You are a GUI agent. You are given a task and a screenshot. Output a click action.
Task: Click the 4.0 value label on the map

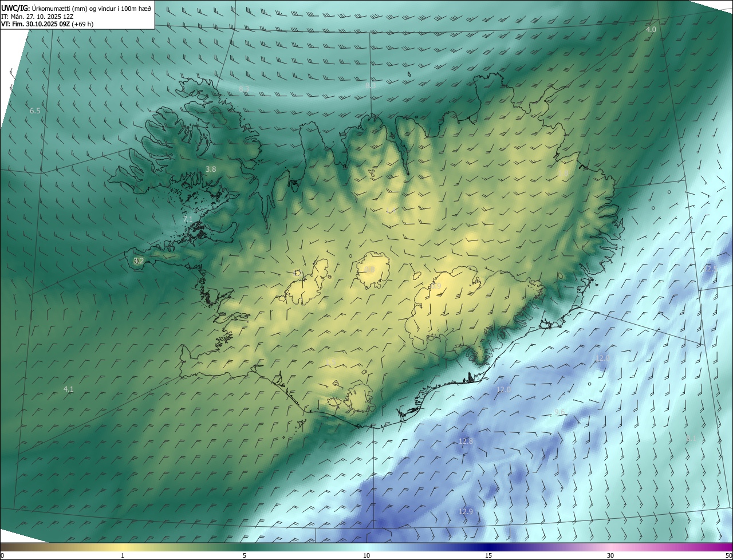pyautogui.click(x=651, y=29)
